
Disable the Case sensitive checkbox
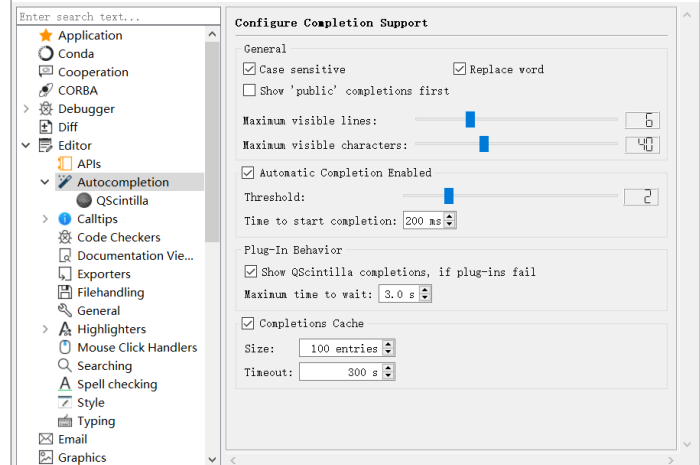(249, 69)
